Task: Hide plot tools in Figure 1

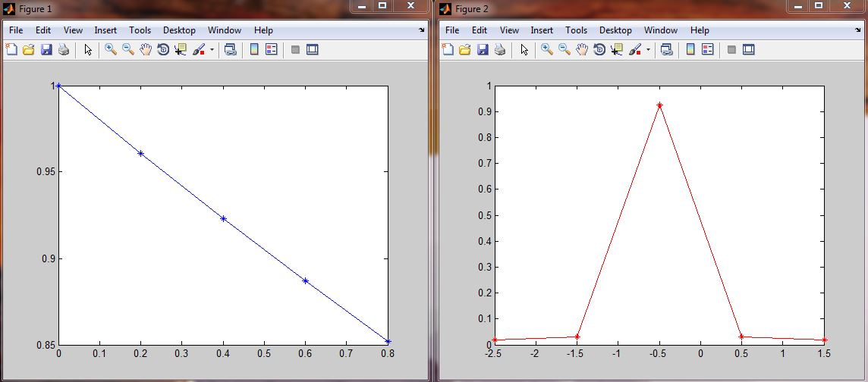Action: click(295, 49)
